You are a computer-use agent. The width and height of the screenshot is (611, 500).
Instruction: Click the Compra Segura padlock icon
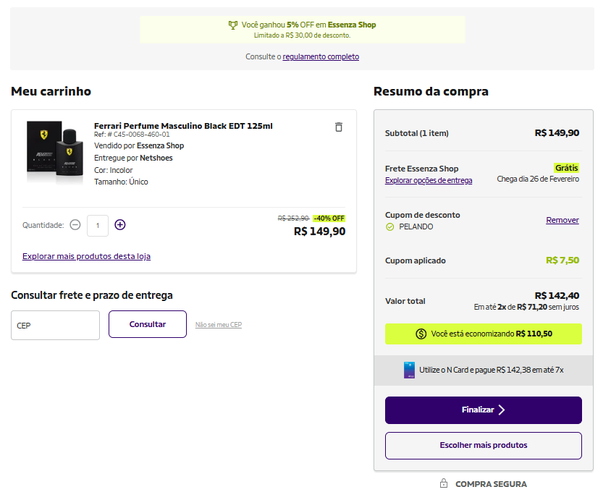444,483
